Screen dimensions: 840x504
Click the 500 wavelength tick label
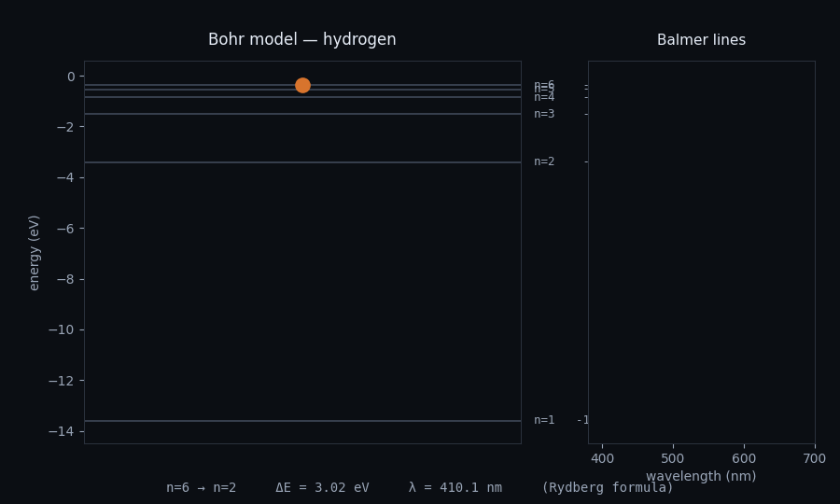click(x=673, y=458)
